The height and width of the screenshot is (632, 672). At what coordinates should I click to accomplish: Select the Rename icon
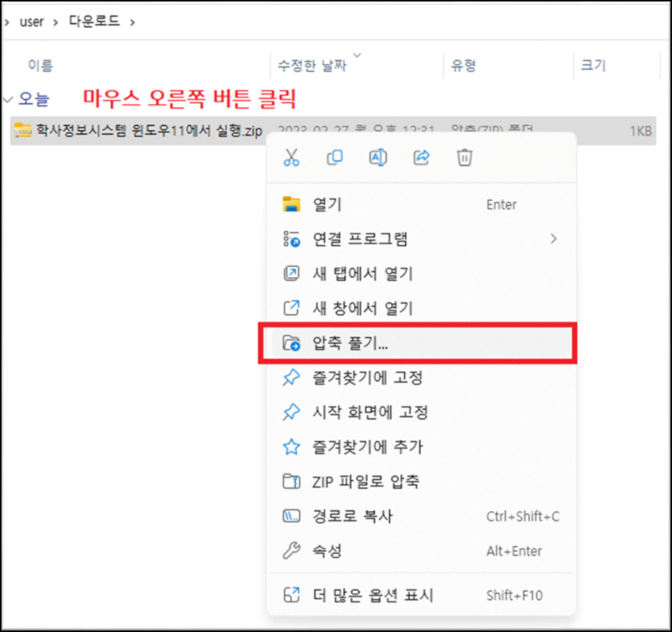[x=378, y=157]
